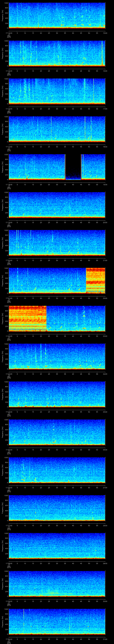
Task: Click the Frequency (Hz) axis label of the 17:20:00 panel
Action: pyautogui.click(x=3, y=243)
